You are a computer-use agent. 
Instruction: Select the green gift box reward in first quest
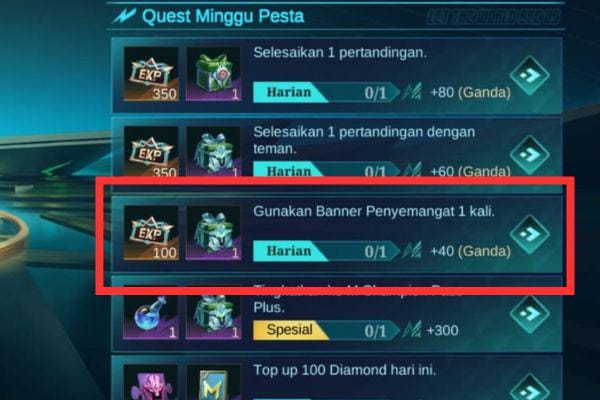(x=214, y=74)
